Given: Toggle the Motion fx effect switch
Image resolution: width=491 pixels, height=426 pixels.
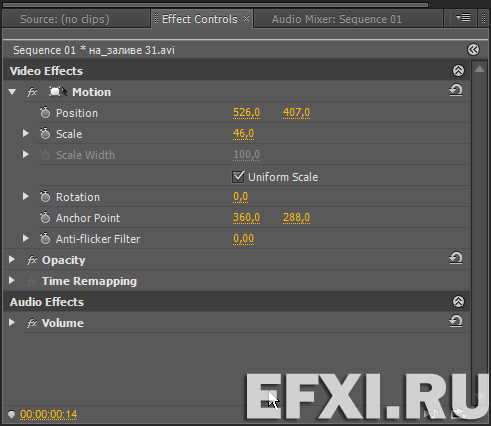Looking at the screenshot, I should (32, 92).
